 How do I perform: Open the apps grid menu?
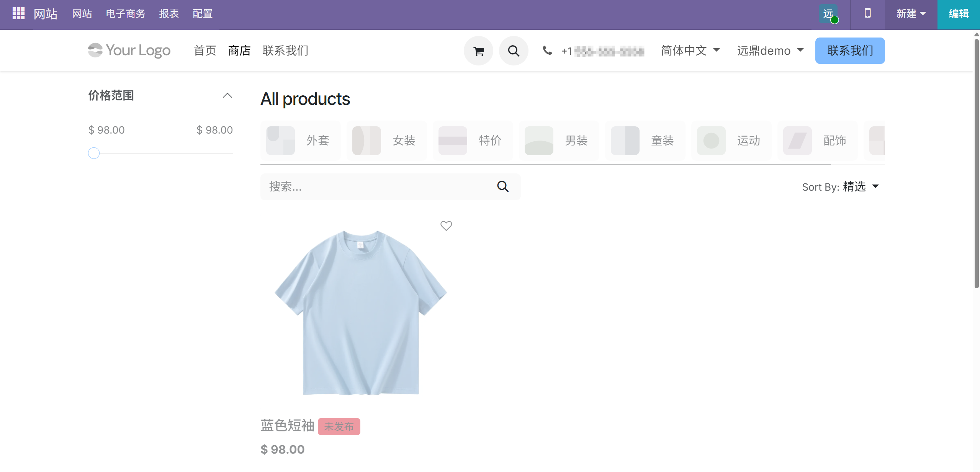pyautogui.click(x=18, y=14)
